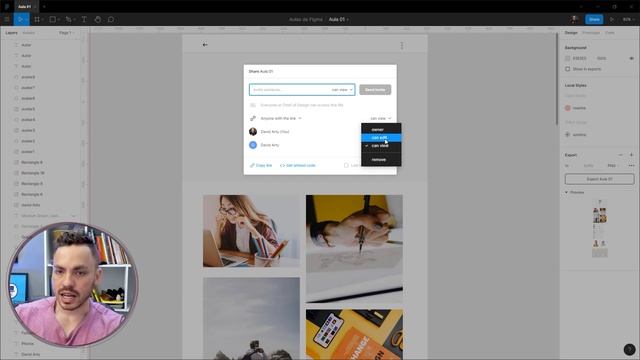Choose can edit in the permission menu
This screenshot has height=360, width=640.
click(x=381, y=138)
